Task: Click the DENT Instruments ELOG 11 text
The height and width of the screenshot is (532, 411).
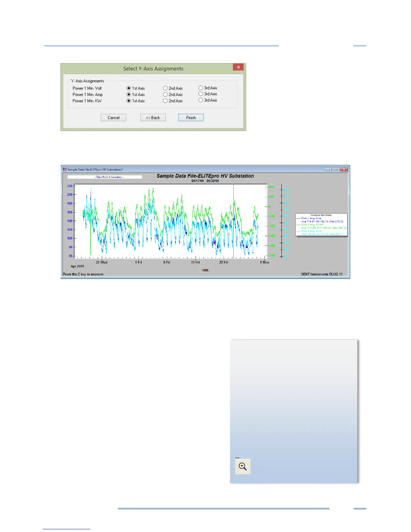Action: coord(322,274)
